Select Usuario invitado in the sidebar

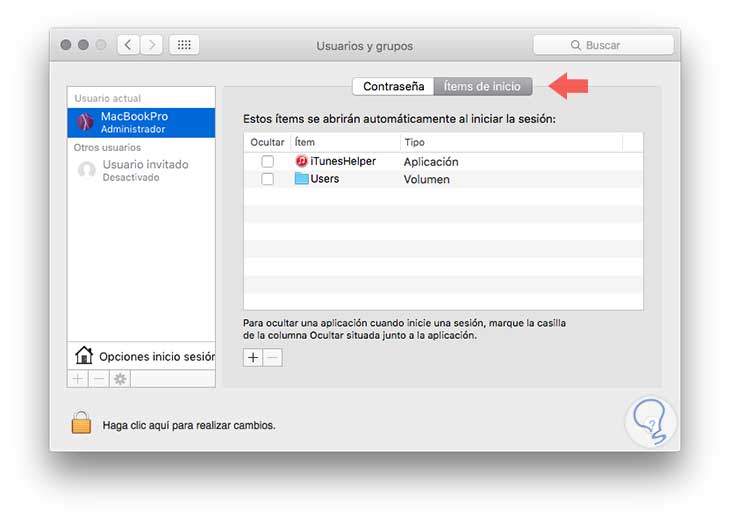click(141, 170)
